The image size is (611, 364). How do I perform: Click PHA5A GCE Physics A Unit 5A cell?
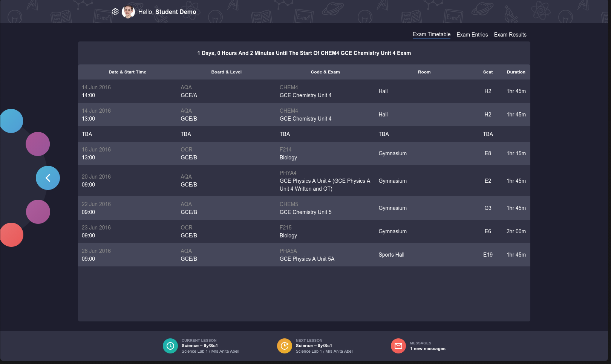point(325,255)
